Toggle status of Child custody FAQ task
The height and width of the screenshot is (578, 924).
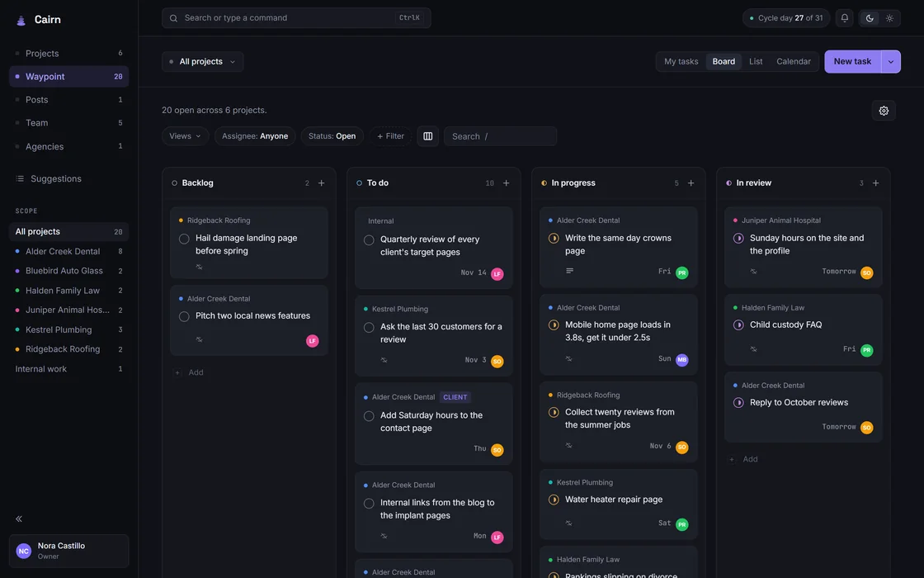coord(738,325)
